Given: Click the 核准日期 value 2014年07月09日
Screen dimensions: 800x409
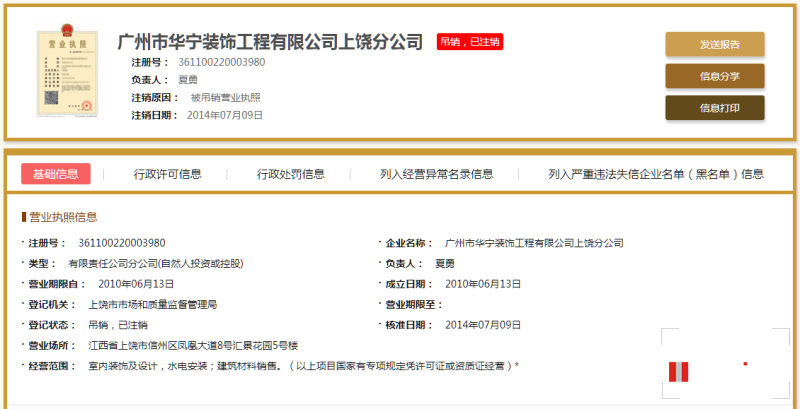Looking at the screenshot, I should [483, 325].
